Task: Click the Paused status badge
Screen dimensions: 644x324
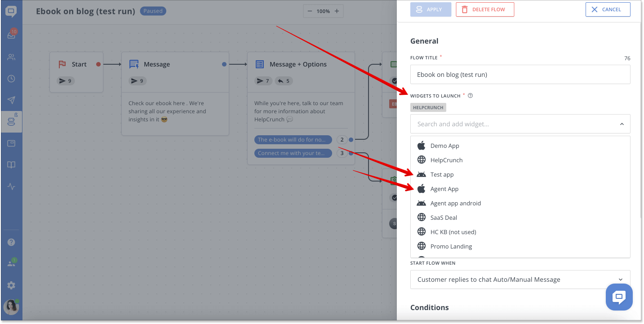Action: point(153,11)
